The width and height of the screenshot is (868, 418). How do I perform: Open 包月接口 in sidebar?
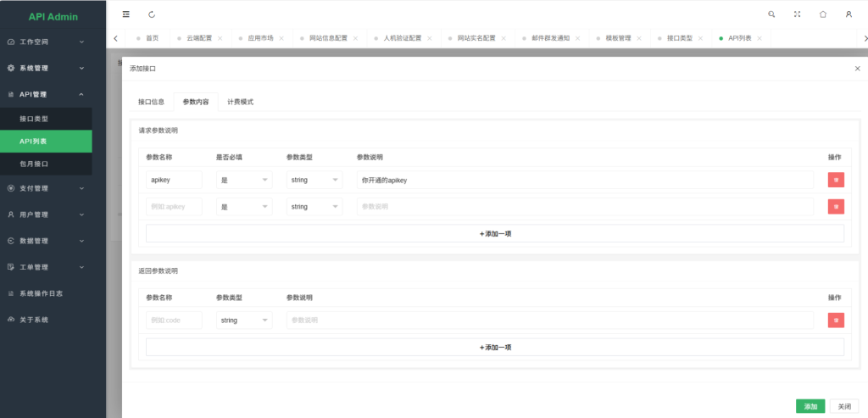pyautogui.click(x=46, y=164)
